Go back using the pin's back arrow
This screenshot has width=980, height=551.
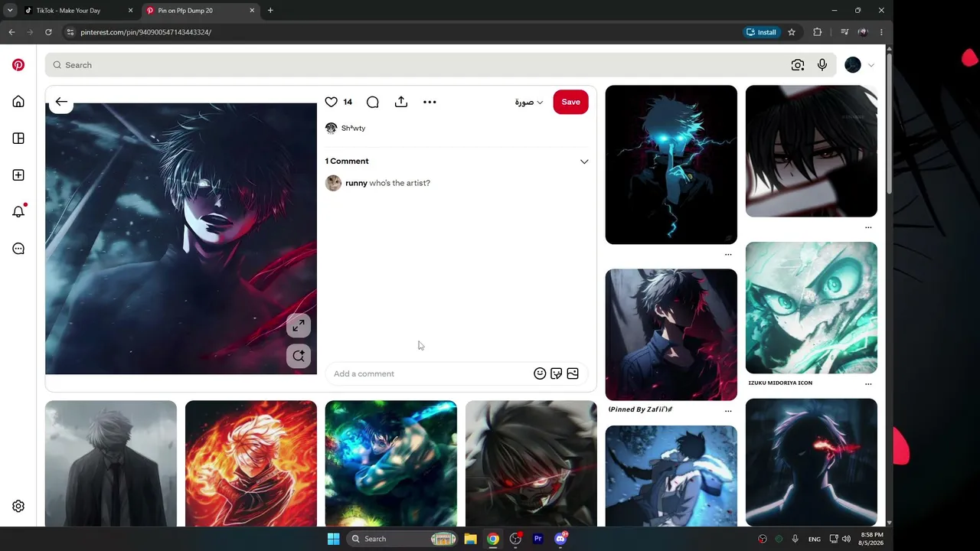61,102
